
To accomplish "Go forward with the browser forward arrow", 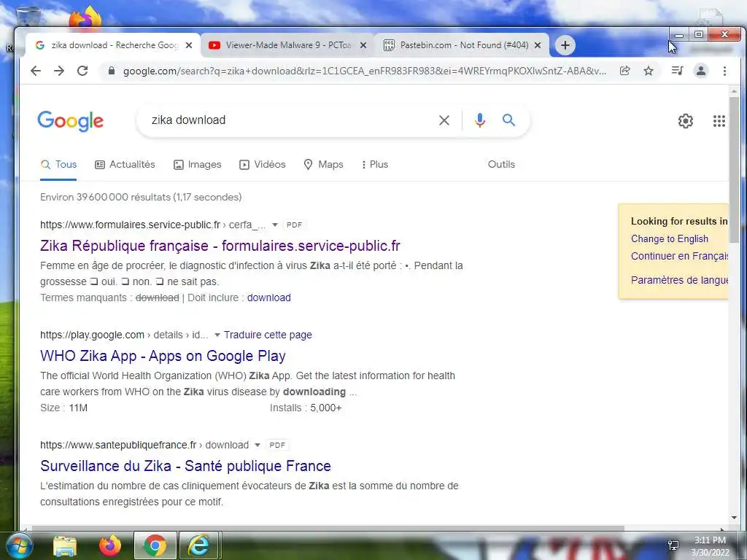I will [x=59, y=71].
